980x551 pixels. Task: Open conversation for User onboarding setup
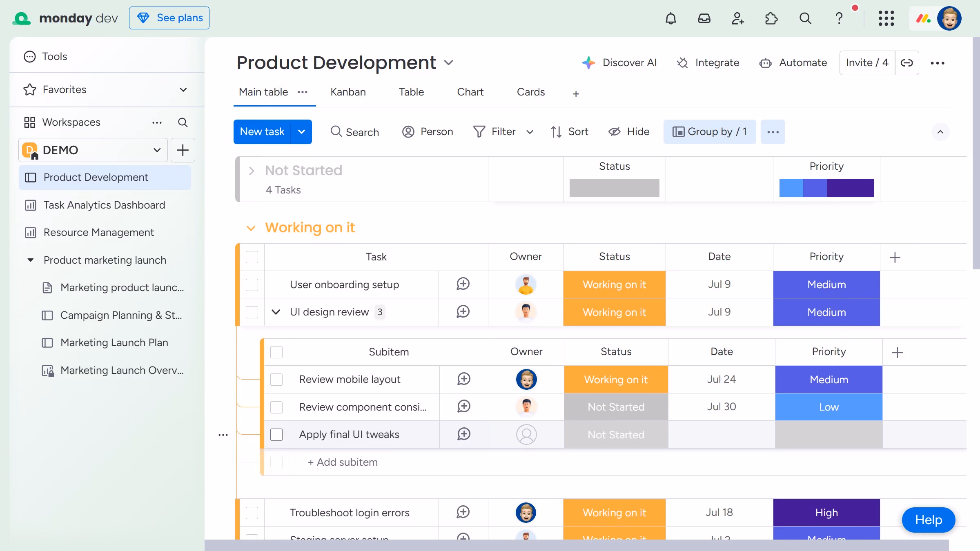[463, 284]
